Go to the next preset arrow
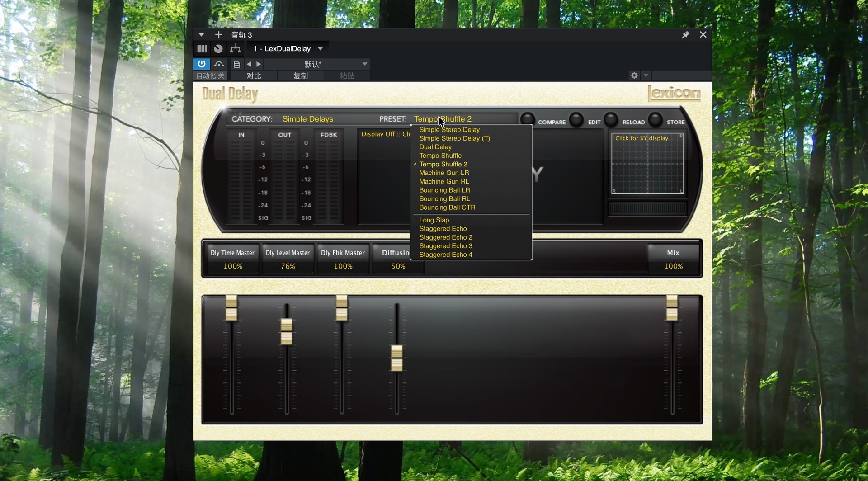 [259, 64]
